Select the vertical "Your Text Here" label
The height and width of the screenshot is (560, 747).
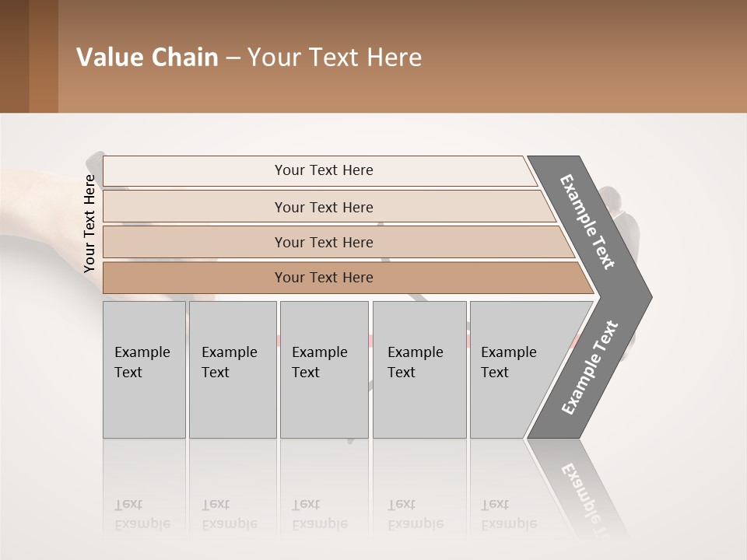coord(89,224)
